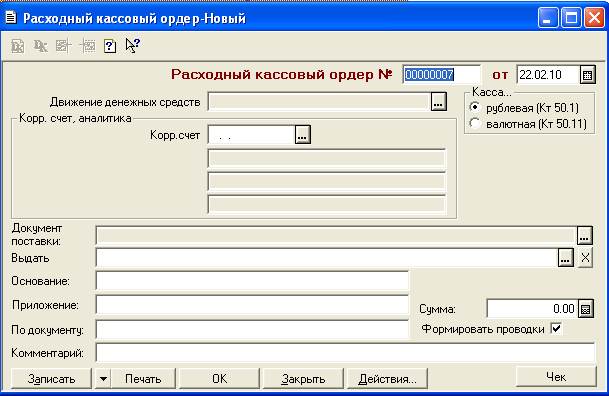Viewport: 609px width, 396px height.
Task: Click the date field showing 22.02.10
Action: tap(548, 75)
